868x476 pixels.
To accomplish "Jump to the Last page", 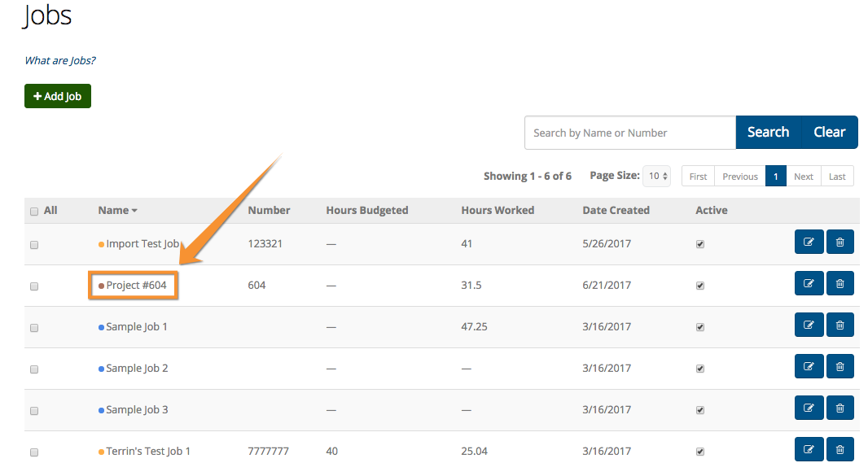I will coord(837,176).
